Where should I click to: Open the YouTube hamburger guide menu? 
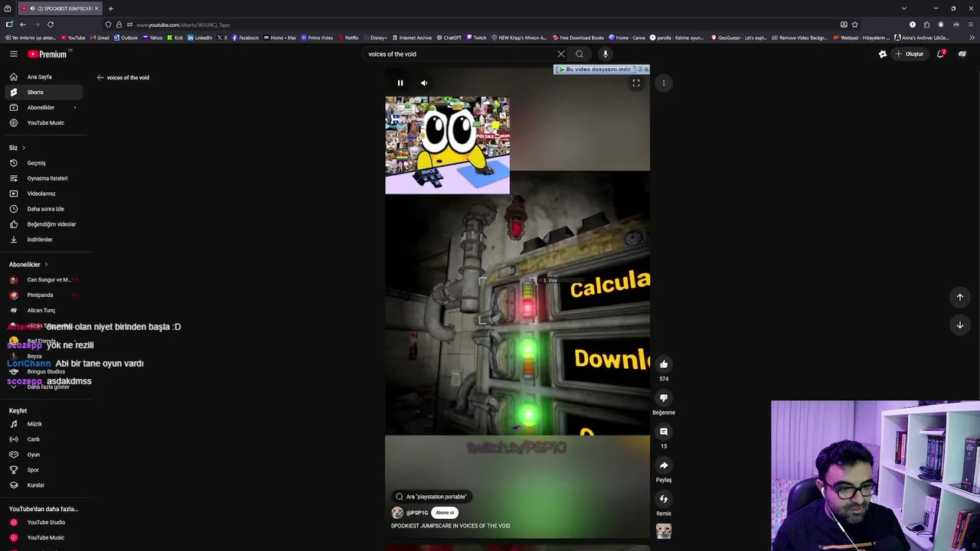pyautogui.click(x=14, y=54)
